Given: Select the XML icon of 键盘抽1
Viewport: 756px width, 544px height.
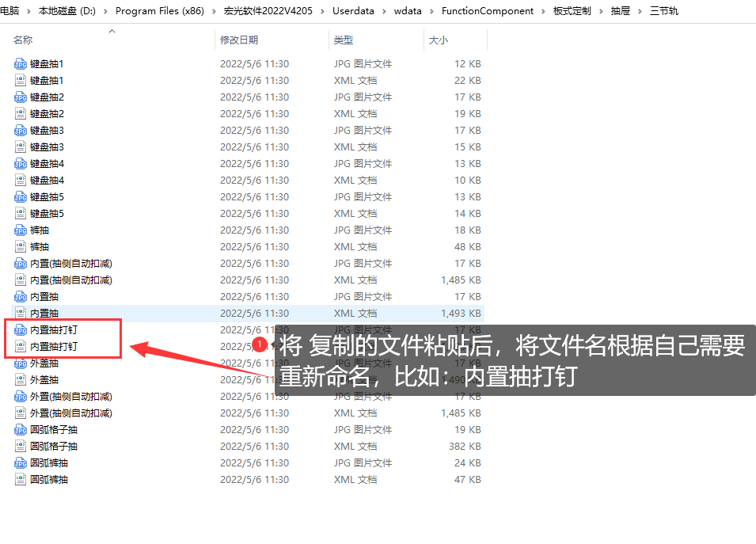Looking at the screenshot, I should pos(21,81).
